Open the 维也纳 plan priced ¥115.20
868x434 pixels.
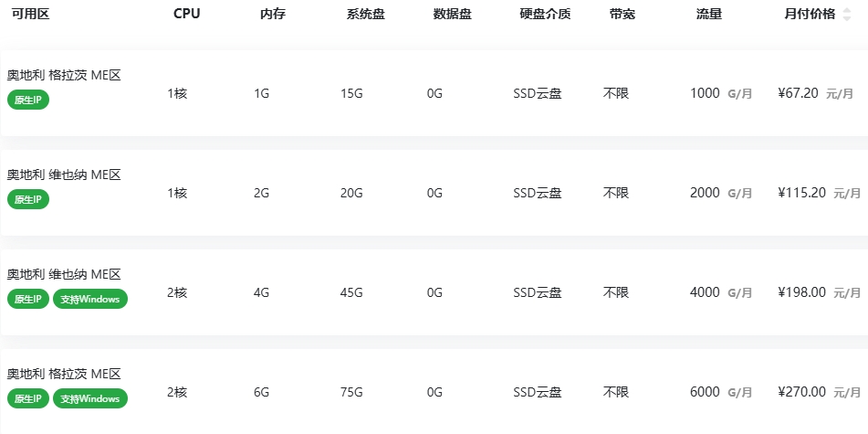pyautogui.click(x=64, y=175)
